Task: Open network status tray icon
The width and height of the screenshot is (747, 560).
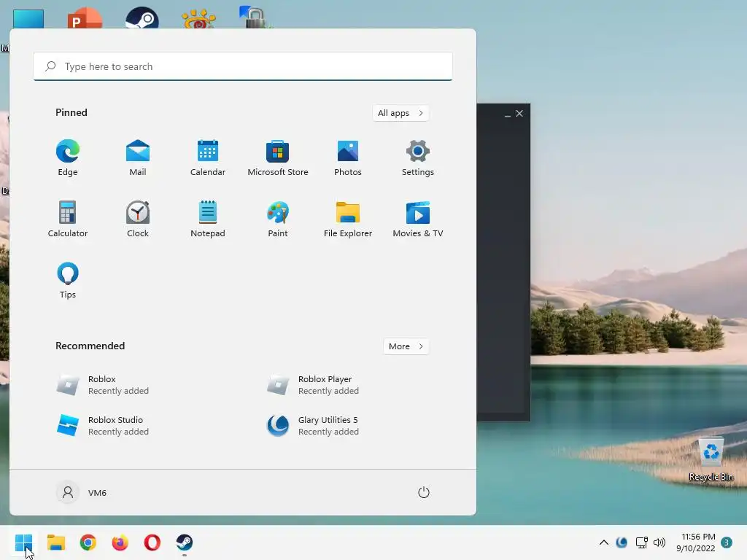Action: tap(642, 542)
